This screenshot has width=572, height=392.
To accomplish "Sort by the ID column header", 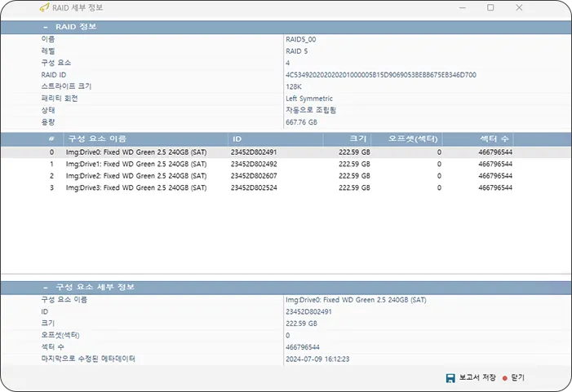I will (237, 139).
